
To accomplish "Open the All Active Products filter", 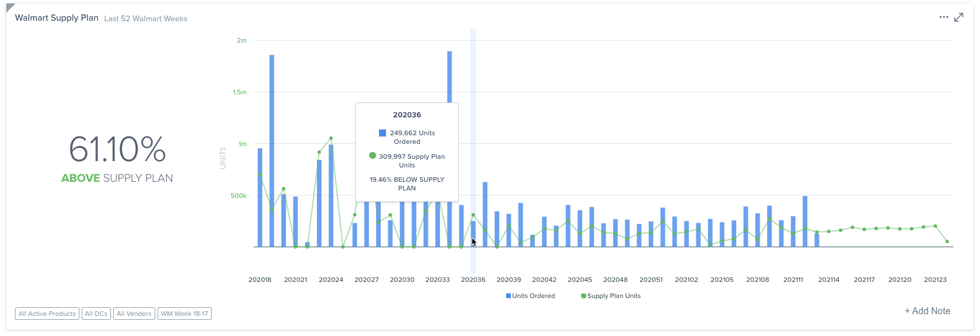I will tap(47, 314).
